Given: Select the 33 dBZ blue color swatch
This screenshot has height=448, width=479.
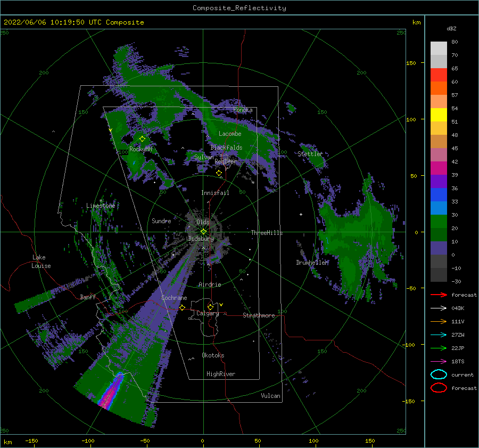Looking at the screenshot, I should (439, 208).
